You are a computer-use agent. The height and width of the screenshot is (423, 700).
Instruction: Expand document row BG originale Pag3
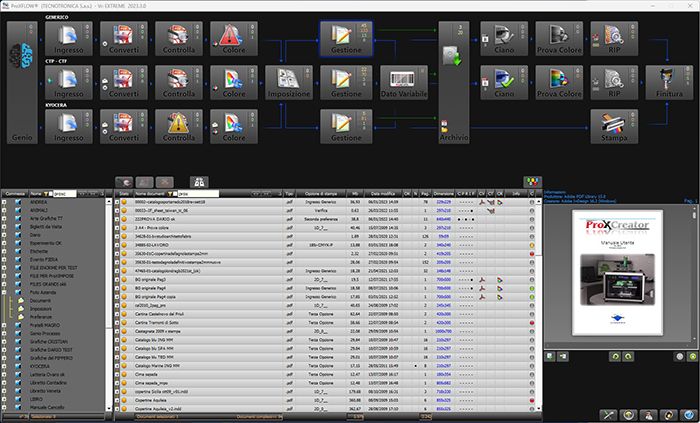tap(117, 279)
